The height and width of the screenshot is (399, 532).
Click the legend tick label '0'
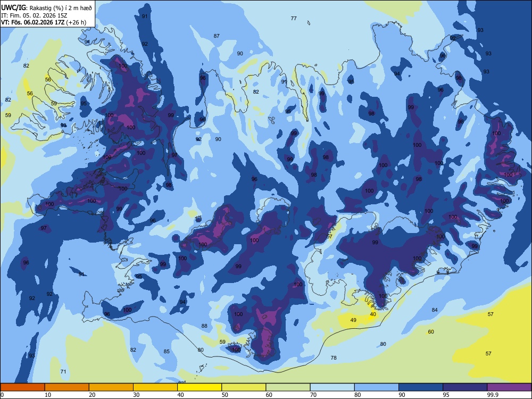tap(2, 395)
